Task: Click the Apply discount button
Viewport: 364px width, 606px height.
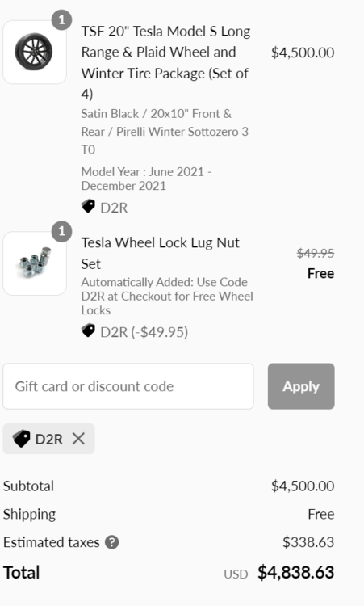Action: click(301, 386)
